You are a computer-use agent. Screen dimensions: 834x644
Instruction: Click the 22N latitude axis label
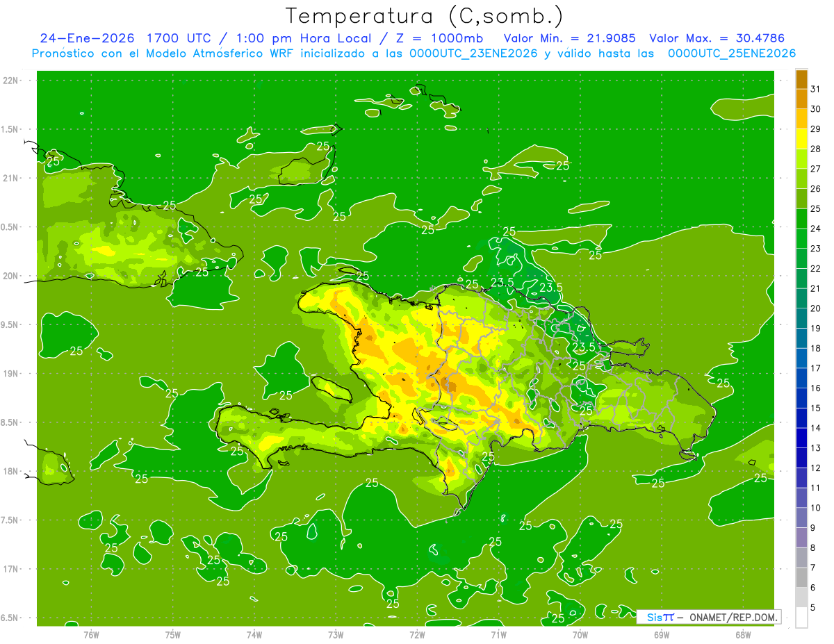(x=11, y=80)
